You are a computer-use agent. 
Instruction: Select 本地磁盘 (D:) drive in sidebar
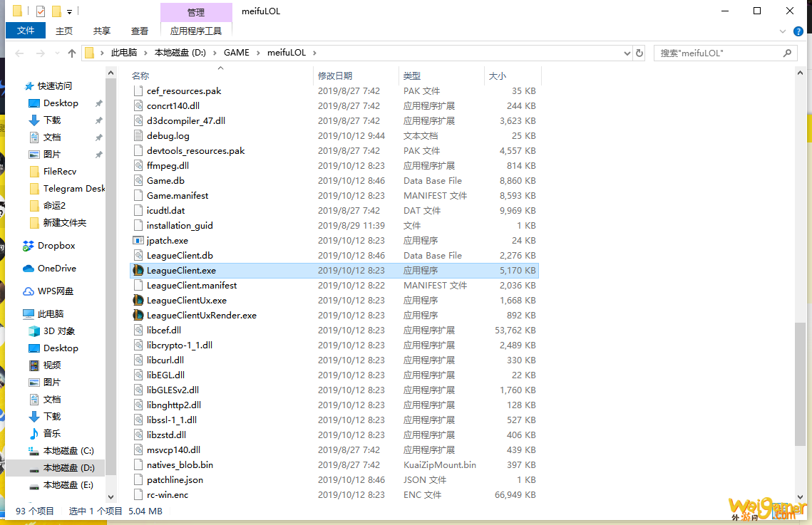coord(68,467)
